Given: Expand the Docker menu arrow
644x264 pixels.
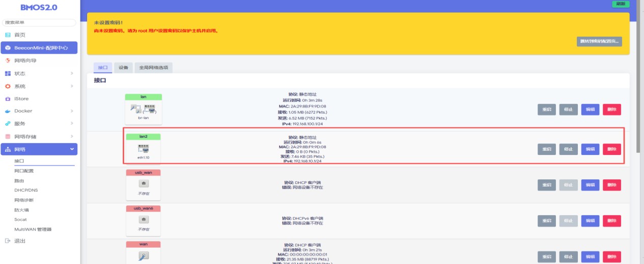Looking at the screenshot, I should 72,111.
